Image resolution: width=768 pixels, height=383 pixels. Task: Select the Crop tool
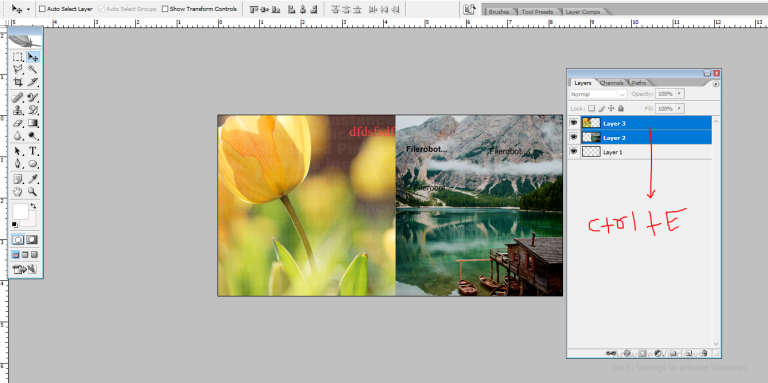[x=18, y=82]
